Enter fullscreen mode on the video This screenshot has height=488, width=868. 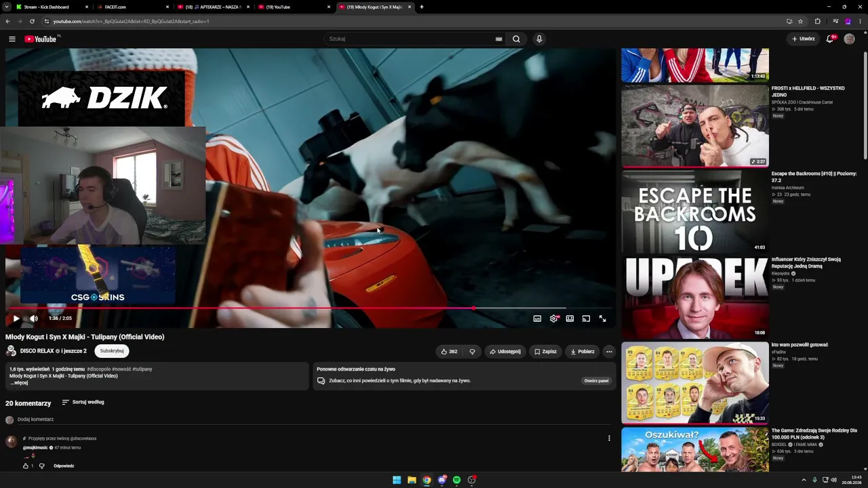[x=602, y=319]
